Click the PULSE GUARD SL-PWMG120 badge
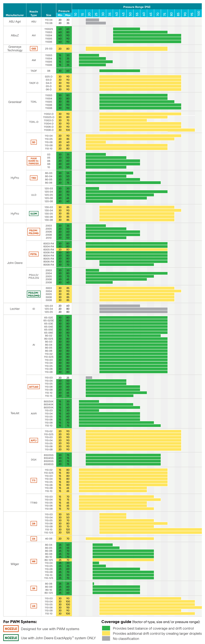The height and width of the screenshot is (644, 205). 34,161
